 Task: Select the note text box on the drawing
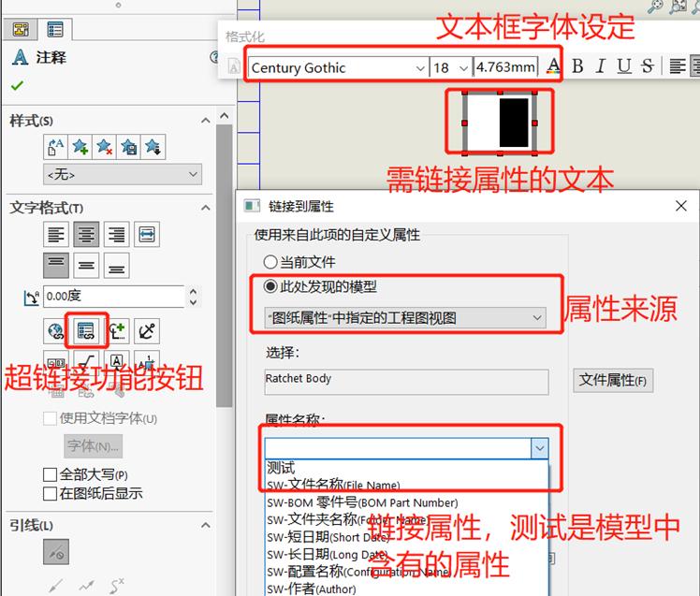(x=500, y=123)
